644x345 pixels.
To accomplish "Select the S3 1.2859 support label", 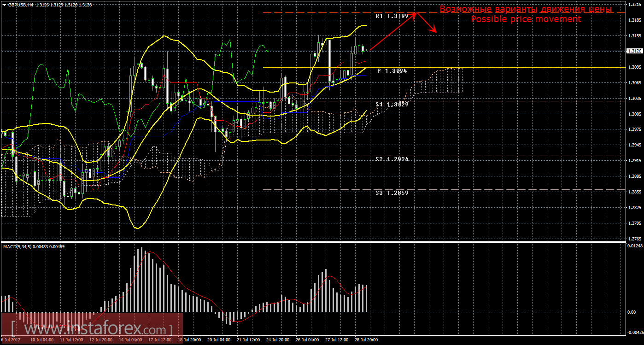I will point(392,193).
